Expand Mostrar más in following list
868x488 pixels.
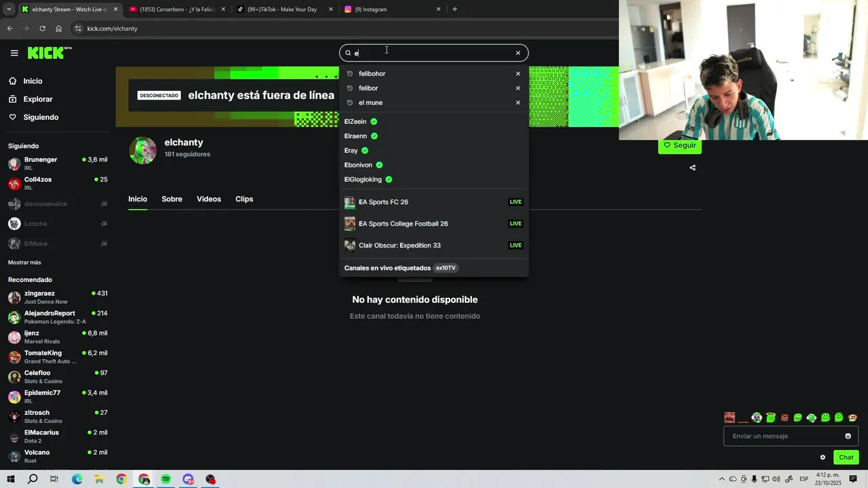coord(24,262)
